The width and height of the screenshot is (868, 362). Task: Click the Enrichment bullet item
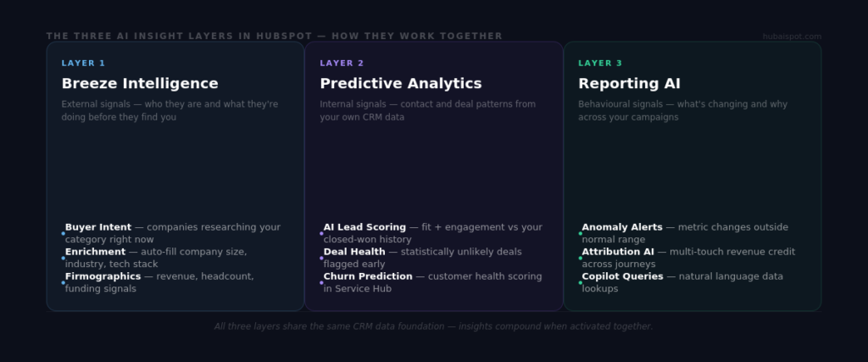[x=155, y=258]
